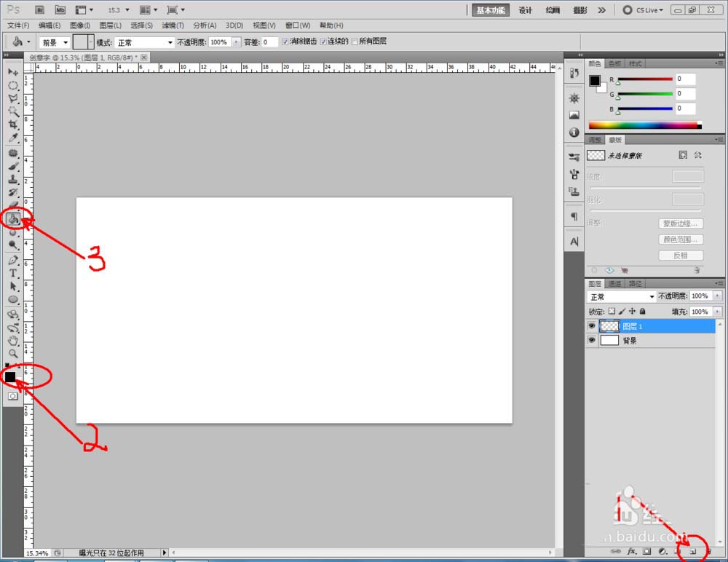
Task: Select the Crop tool
Action: tap(13, 124)
